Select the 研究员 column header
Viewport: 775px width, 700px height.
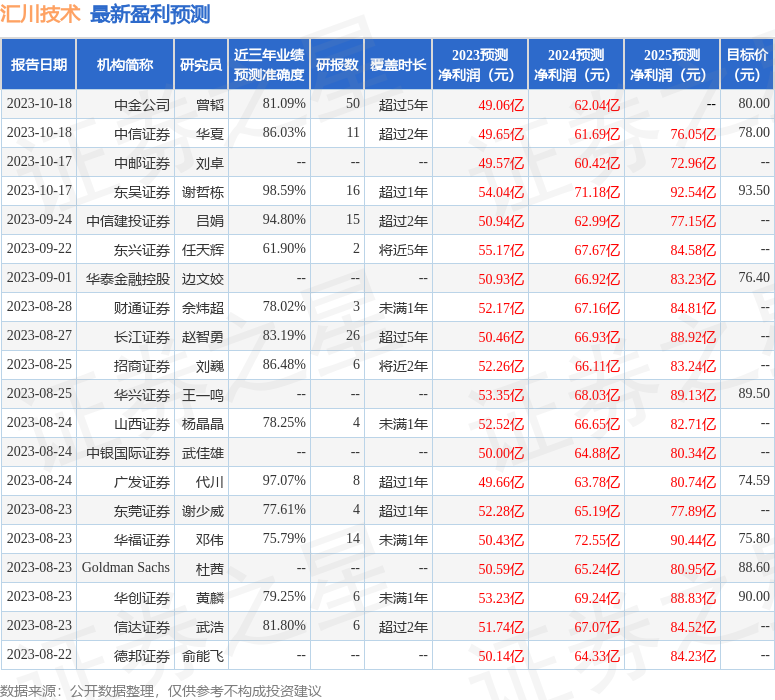click(x=201, y=65)
